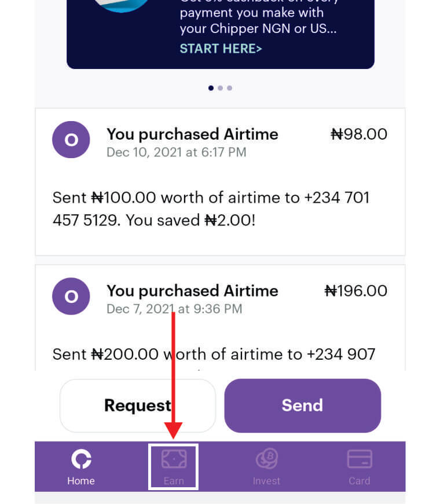Tap the "Sent ₦100.00 worth of airtime" description
Viewport: 440px width, 504px height.
[x=211, y=209]
